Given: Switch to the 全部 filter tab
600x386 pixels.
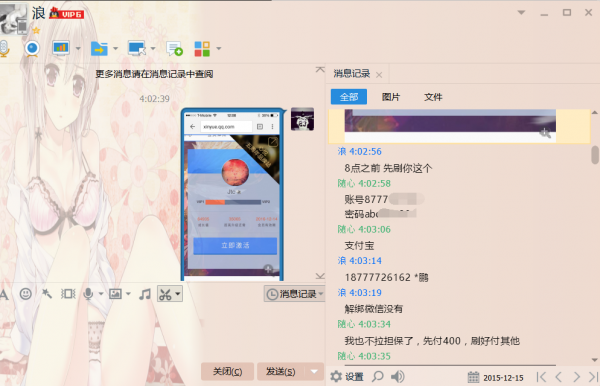Looking at the screenshot, I should click(349, 97).
